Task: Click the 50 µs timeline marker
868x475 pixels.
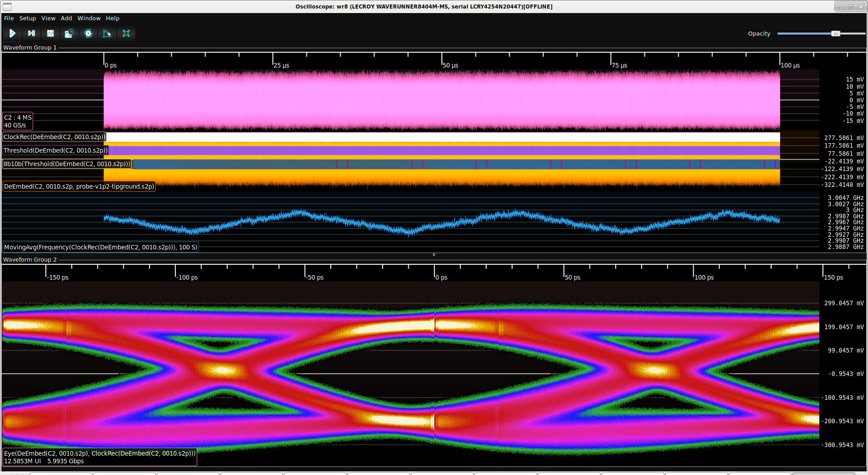Action: (x=450, y=65)
